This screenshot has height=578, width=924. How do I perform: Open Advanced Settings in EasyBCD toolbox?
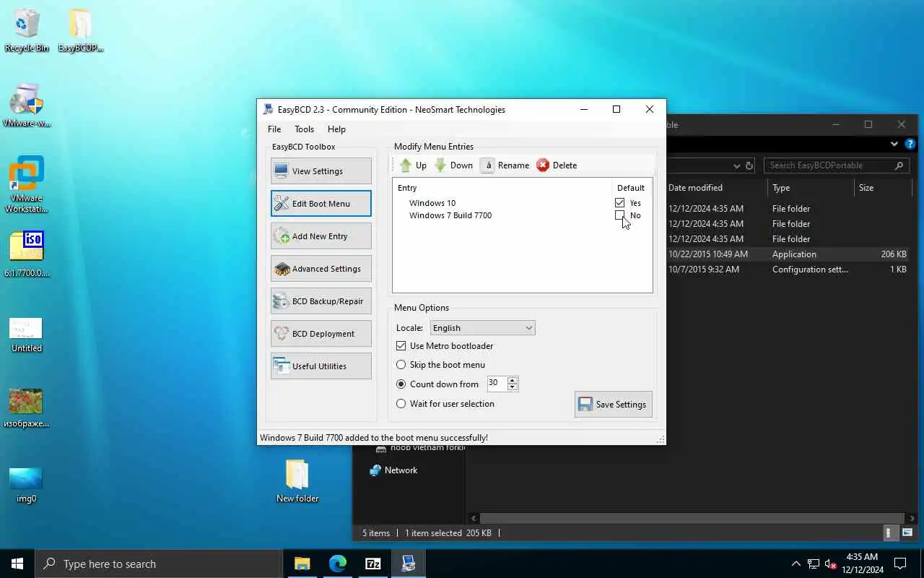click(x=321, y=269)
